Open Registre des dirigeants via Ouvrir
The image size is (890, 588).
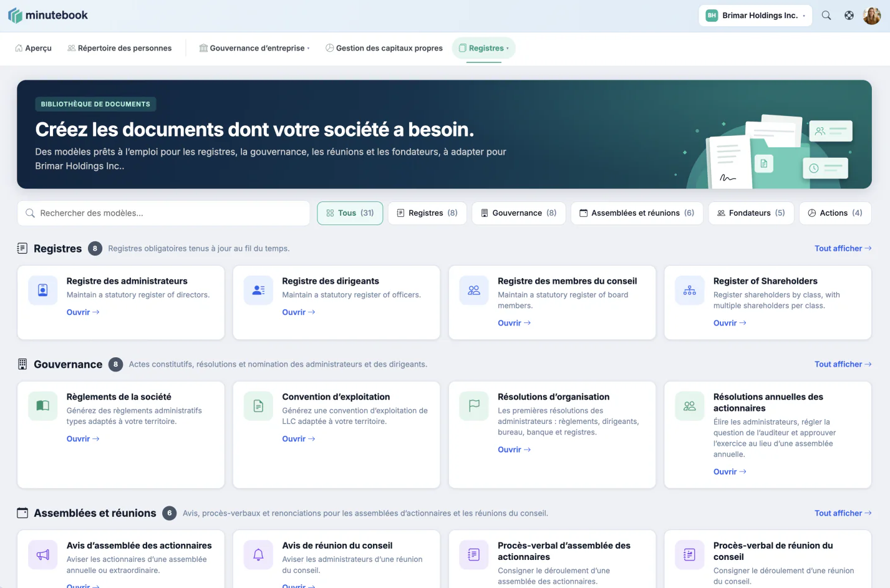[299, 312]
